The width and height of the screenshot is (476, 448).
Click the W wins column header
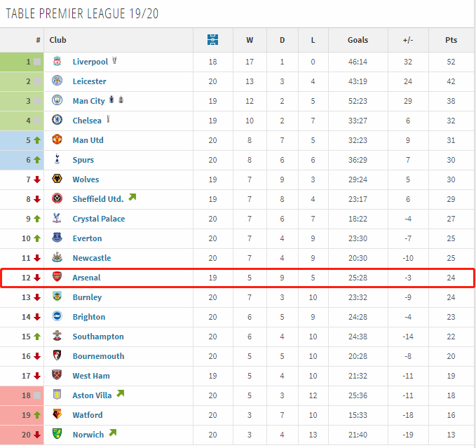(250, 40)
